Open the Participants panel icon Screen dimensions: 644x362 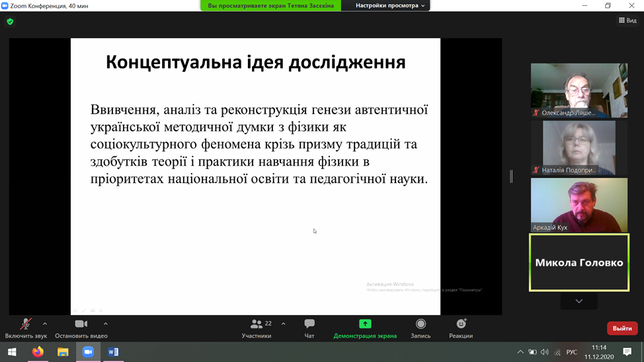pyautogui.click(x=256, y=324)
